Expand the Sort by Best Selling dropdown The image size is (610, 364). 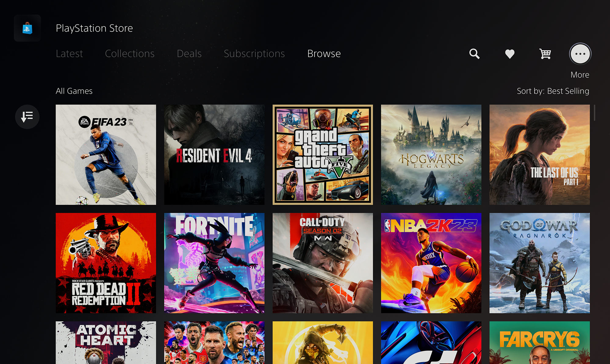click(552, 91)
